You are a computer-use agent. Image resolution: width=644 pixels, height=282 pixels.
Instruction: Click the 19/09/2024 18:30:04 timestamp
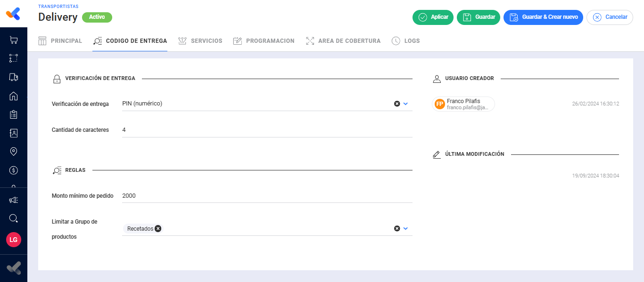click(x=595, y=176)
